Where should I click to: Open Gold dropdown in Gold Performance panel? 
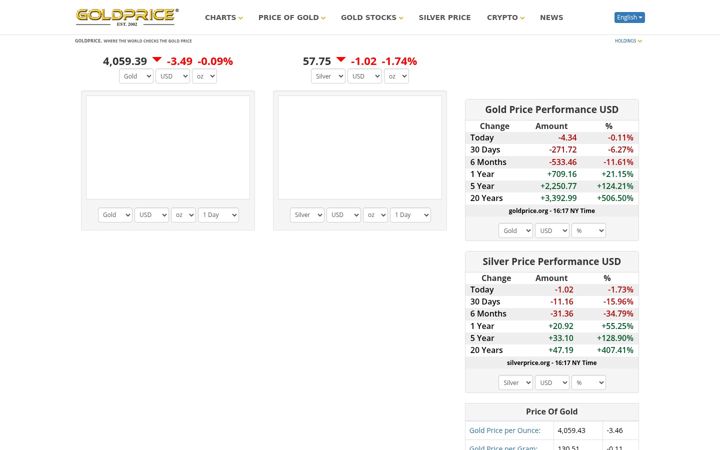pos(515,231)
